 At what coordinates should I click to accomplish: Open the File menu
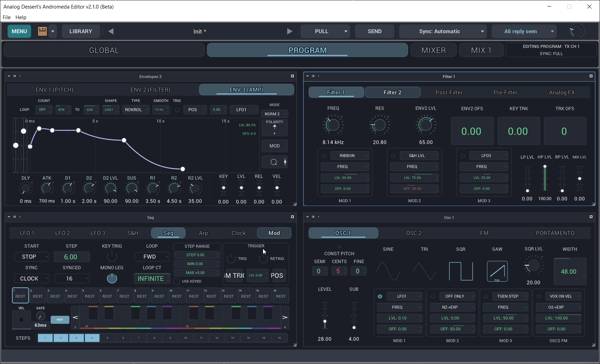coord(7,17)
